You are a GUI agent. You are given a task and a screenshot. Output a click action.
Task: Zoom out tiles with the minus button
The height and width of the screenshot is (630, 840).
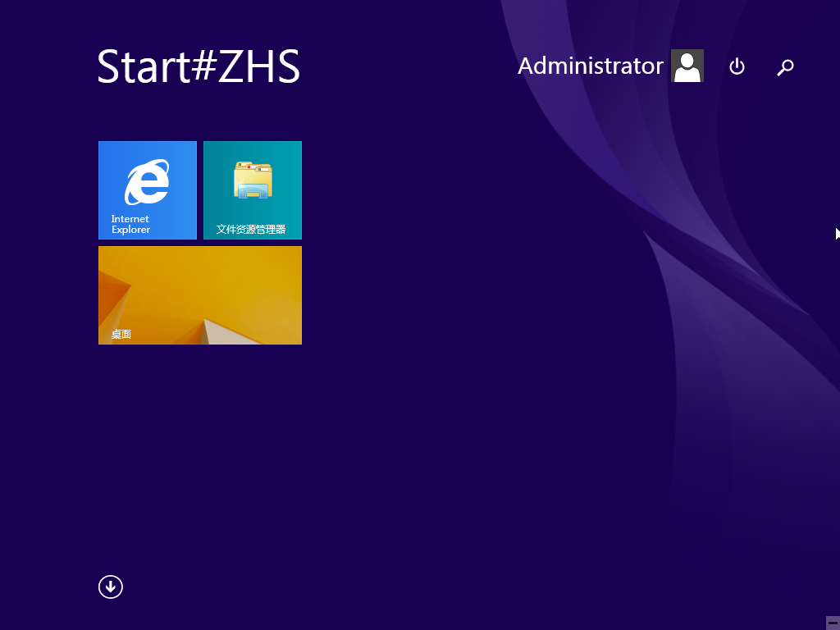[x=833, y=623]
